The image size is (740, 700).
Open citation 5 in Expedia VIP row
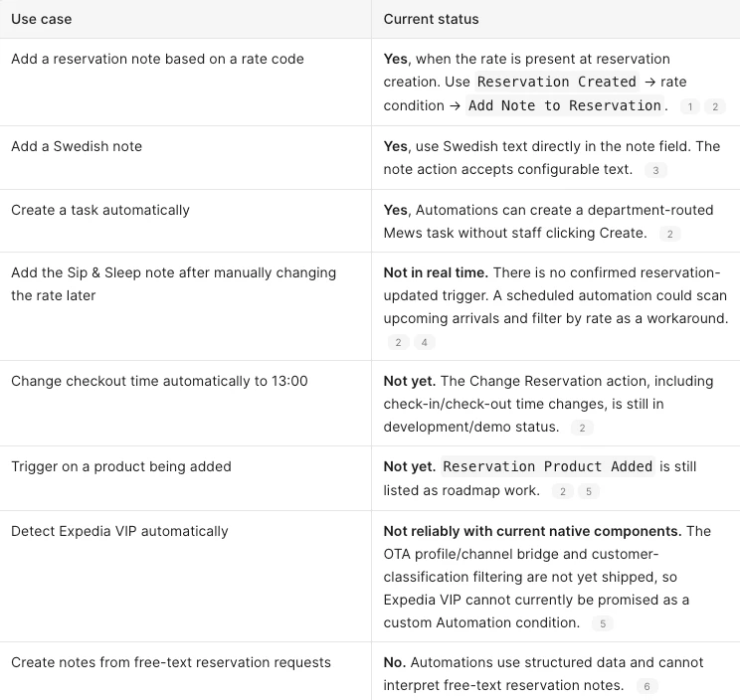pos(603,623)
